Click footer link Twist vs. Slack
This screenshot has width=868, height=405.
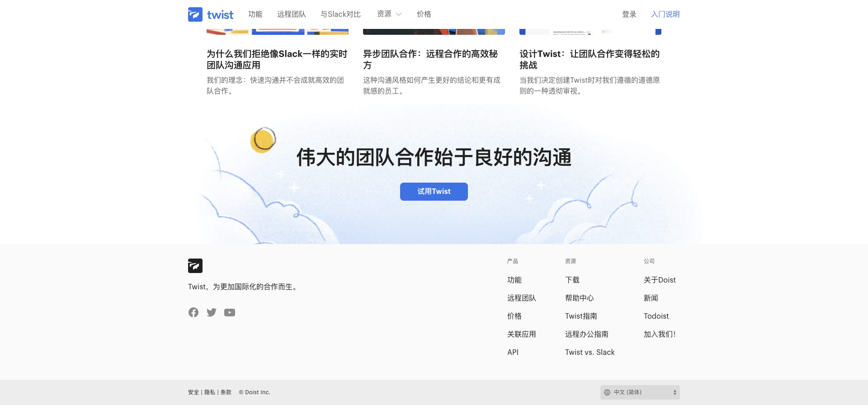[590, 352]
